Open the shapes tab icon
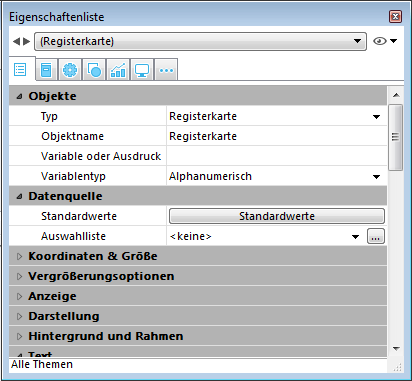The width and height of the screenshot is (412, 381). tap(94, 70)
